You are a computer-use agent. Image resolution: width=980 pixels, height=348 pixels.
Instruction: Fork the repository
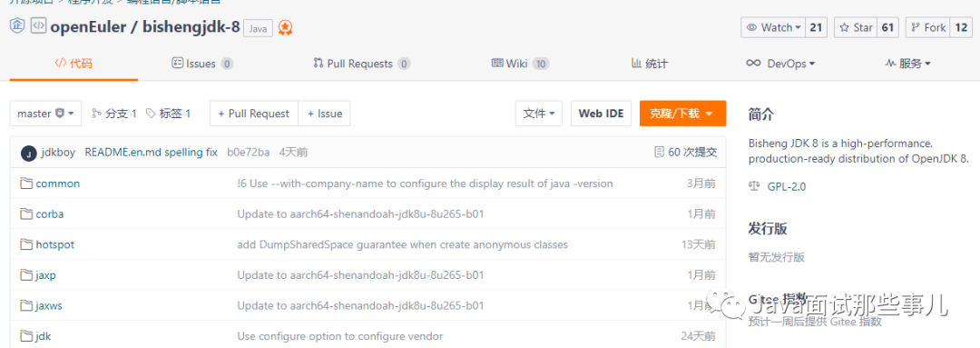pos(927,27)
